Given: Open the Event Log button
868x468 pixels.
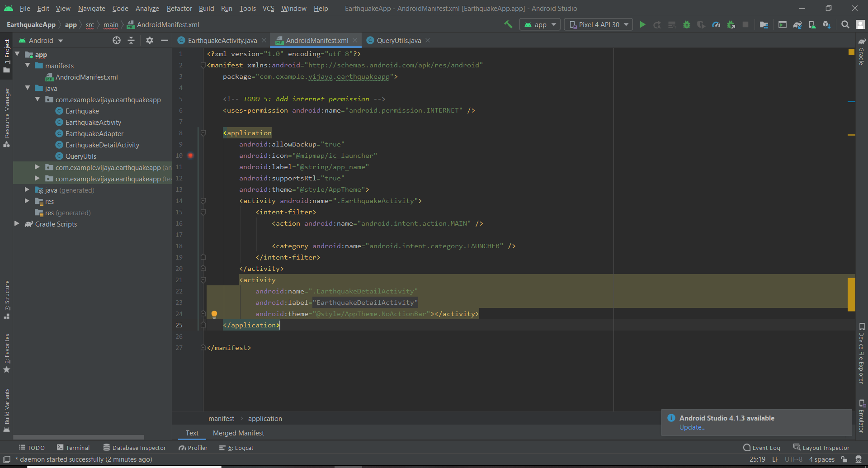Looking at the screenshot, I should coord(762,448).
